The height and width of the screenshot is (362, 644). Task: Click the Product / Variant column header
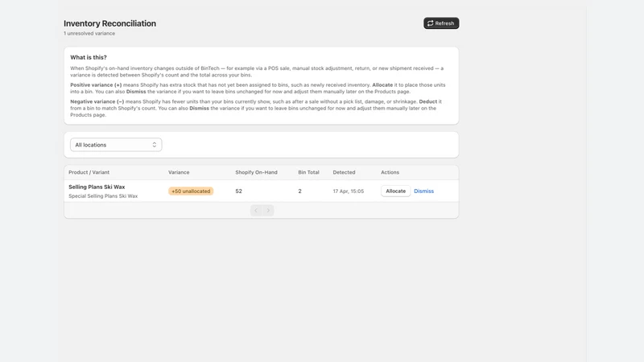tap(89, 172)
